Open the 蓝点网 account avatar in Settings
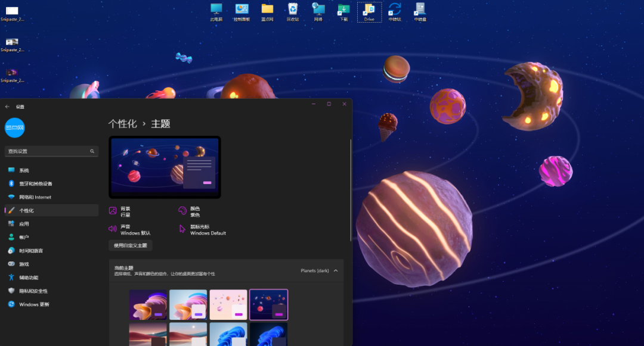 15,128
